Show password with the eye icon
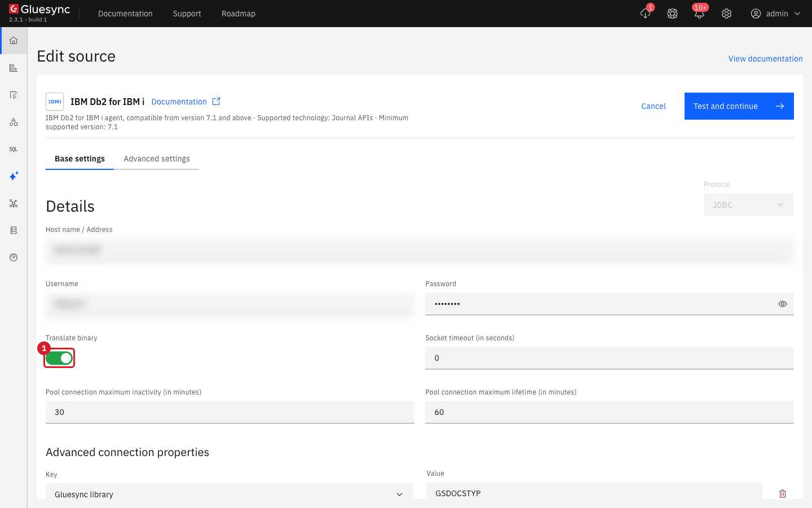The height and width of the screenshot is (508, 812). [783, 304]
